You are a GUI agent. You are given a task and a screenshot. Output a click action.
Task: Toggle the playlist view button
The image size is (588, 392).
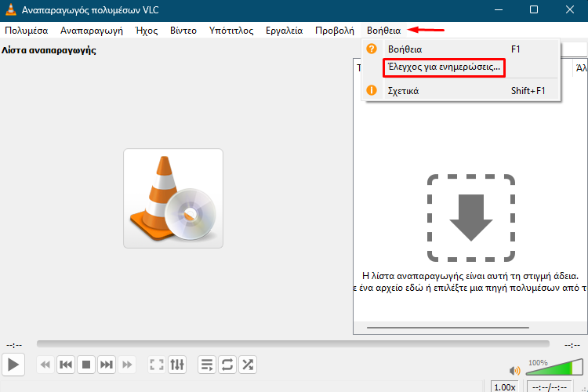[207, 365]
